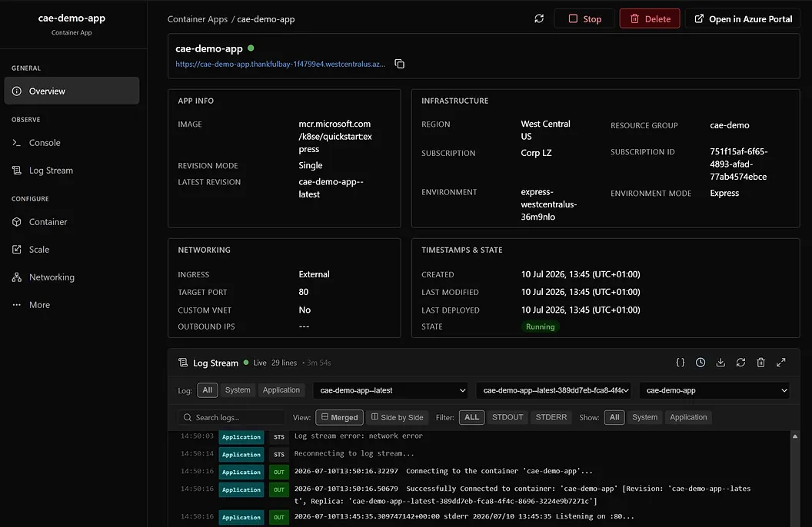The width and height of the screenshot is (812, 527).
Task: Click the More ellipsis icon
Action: (x=17, y=305)
